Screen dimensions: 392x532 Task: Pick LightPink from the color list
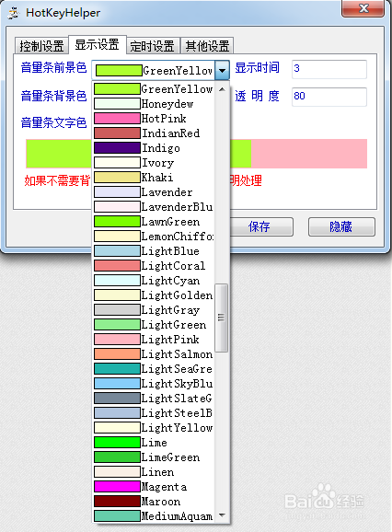(154, 340)
